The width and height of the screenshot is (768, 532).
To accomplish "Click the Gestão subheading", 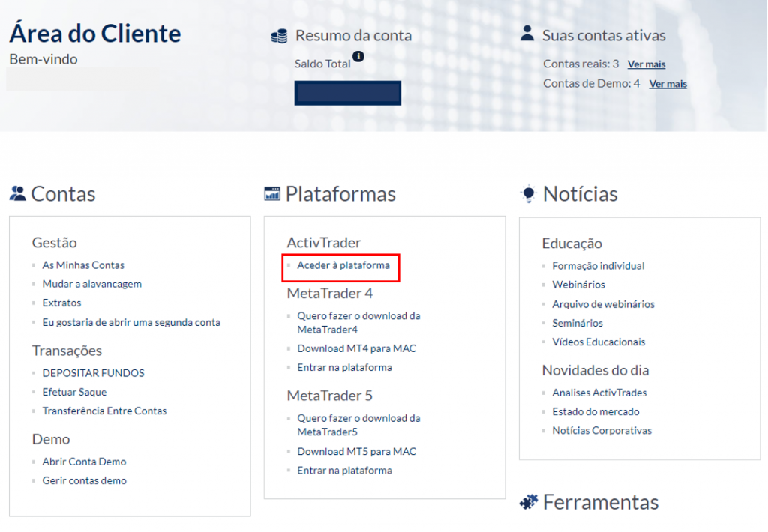I will click(x=54, y=243).
